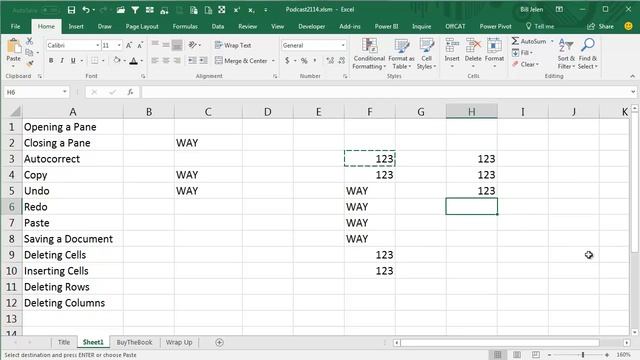Open the Fill dropdown

522,53
